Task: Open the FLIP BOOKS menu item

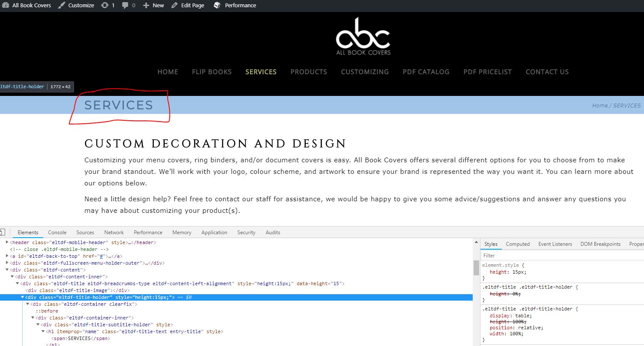Action: click(x=212, y=72)
